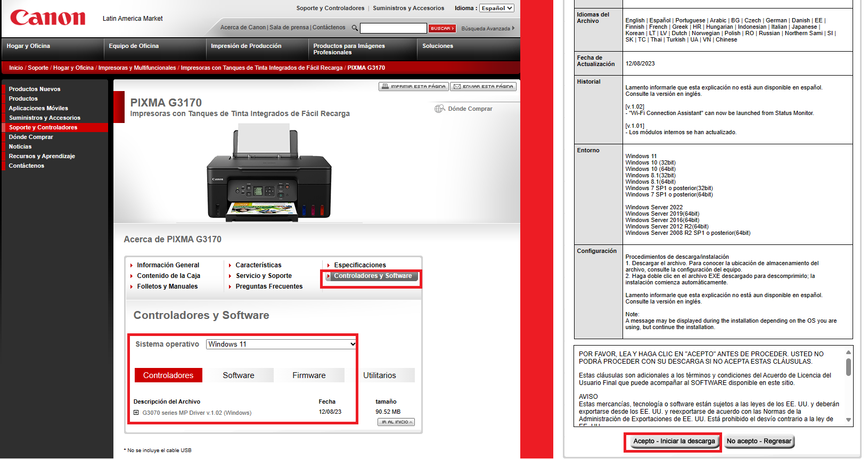Click the magnifier icon beside search box
Image resolution: width=868 pixels, height=459 pixels.
coord(355,28)
